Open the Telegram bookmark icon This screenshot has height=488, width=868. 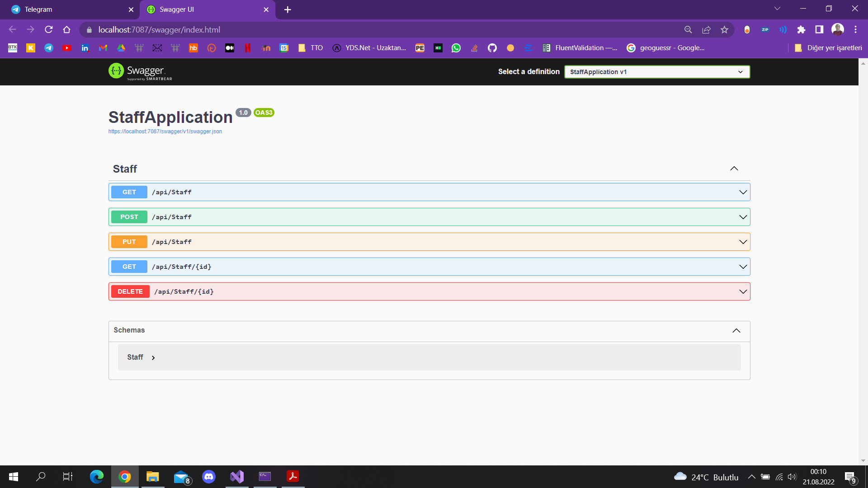pos(49,48)
